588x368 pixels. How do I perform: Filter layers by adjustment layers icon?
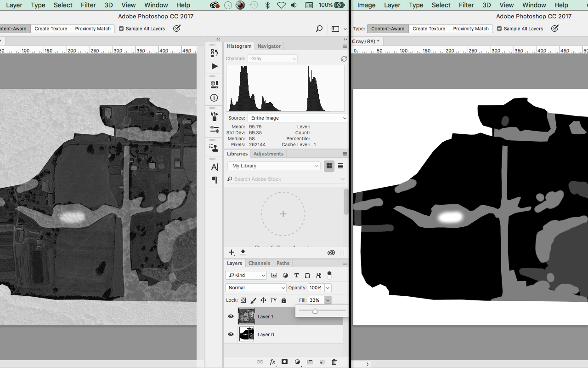285,276
